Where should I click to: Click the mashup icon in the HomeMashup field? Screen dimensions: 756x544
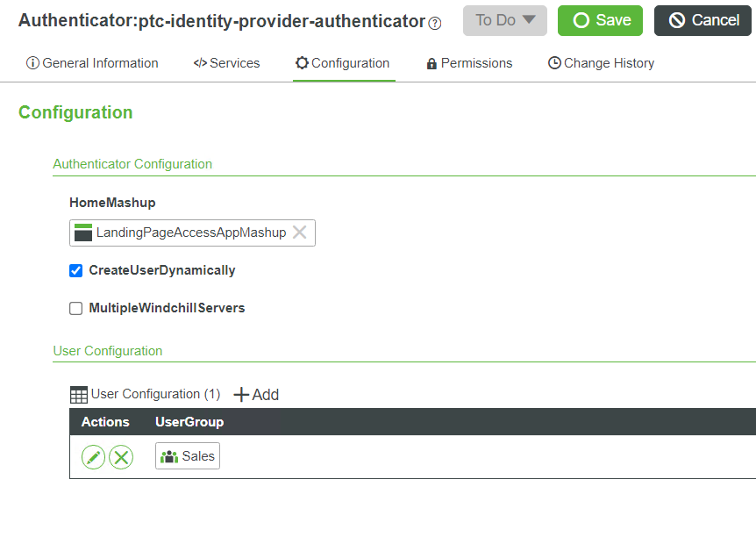click(83, 233)
